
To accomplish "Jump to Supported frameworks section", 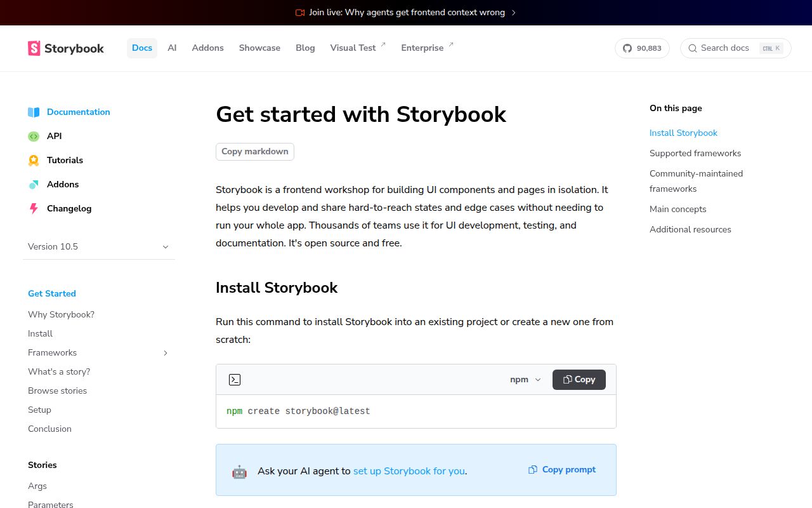I will pos(695,154).
